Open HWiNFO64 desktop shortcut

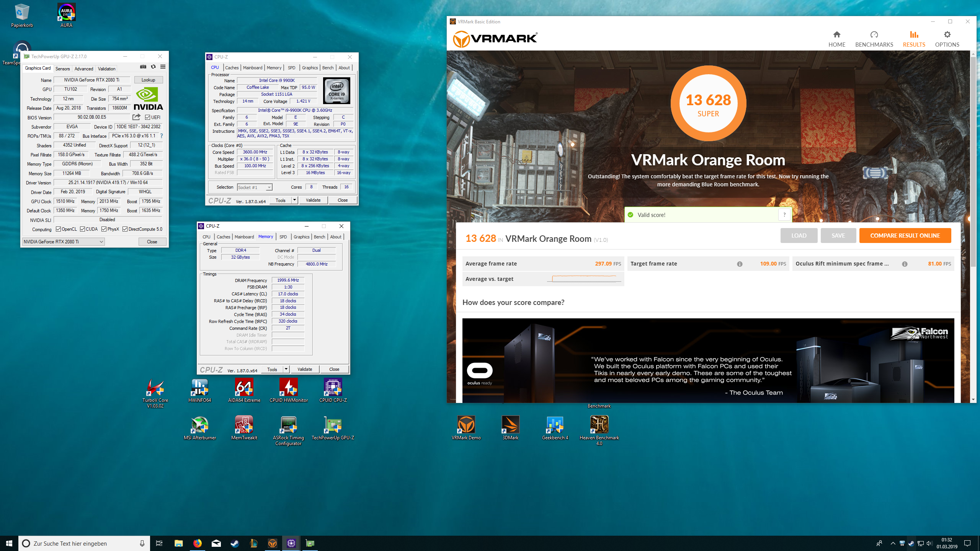pyautogui.click(x=199, y=390)
